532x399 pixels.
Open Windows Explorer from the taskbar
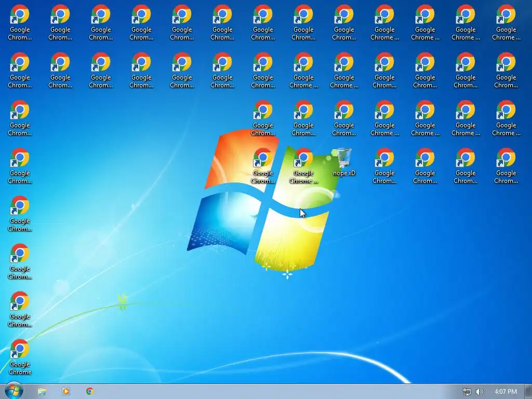coord(42,392)
